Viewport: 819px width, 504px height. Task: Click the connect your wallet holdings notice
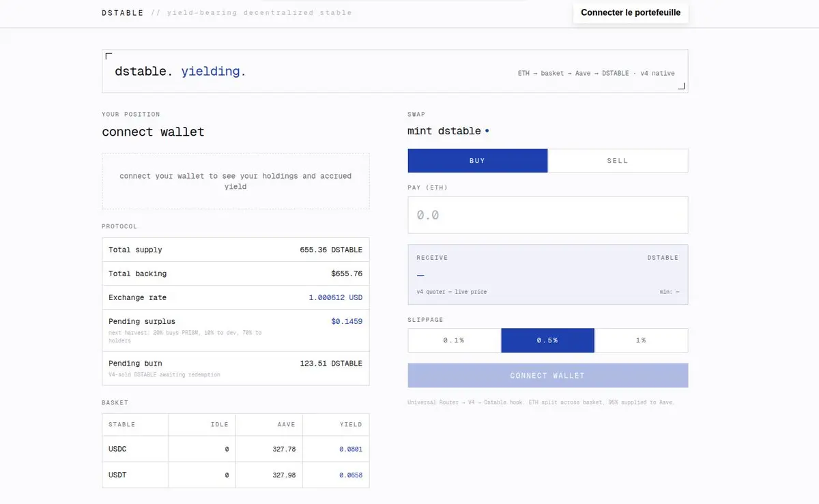coord(235,181)
